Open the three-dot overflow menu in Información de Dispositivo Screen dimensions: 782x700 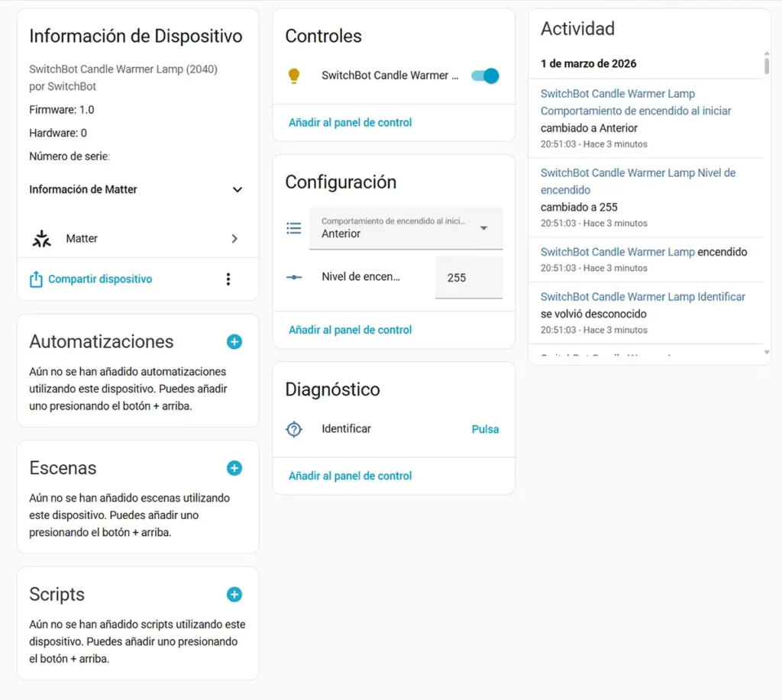click(228, 279)
